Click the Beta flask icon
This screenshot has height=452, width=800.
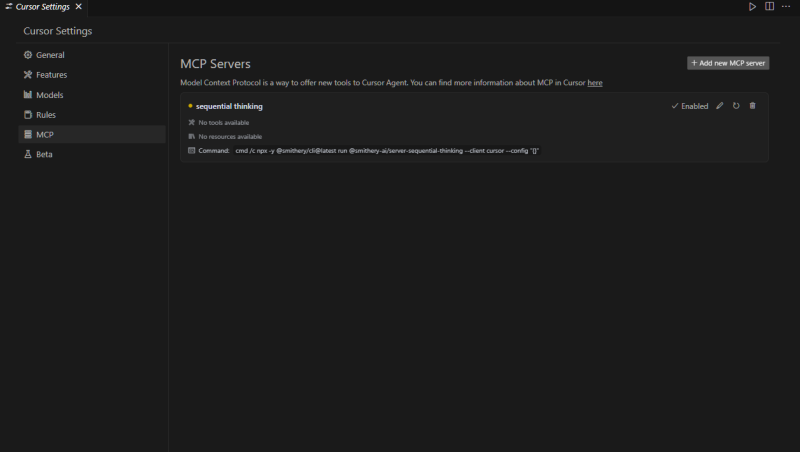(x=28, y=154)
